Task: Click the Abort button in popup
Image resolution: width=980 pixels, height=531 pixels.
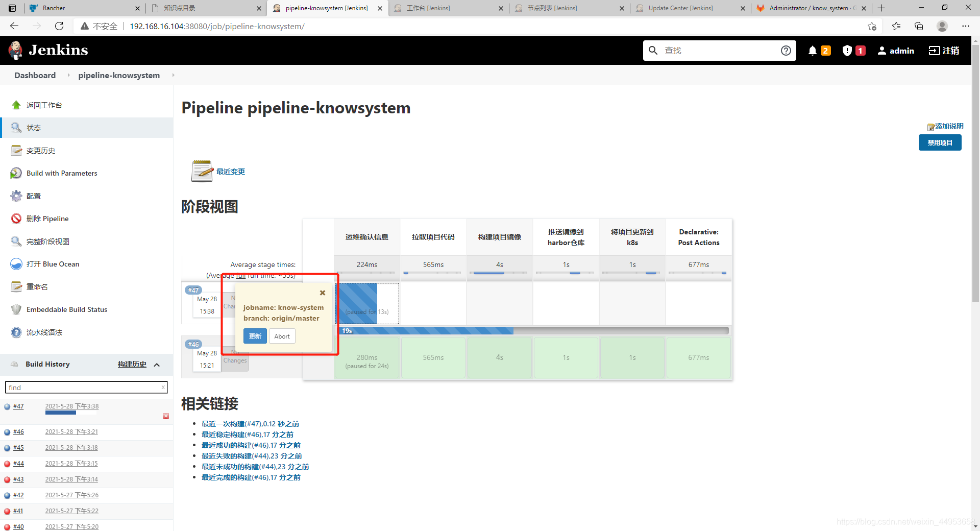Action: [282, 336]
